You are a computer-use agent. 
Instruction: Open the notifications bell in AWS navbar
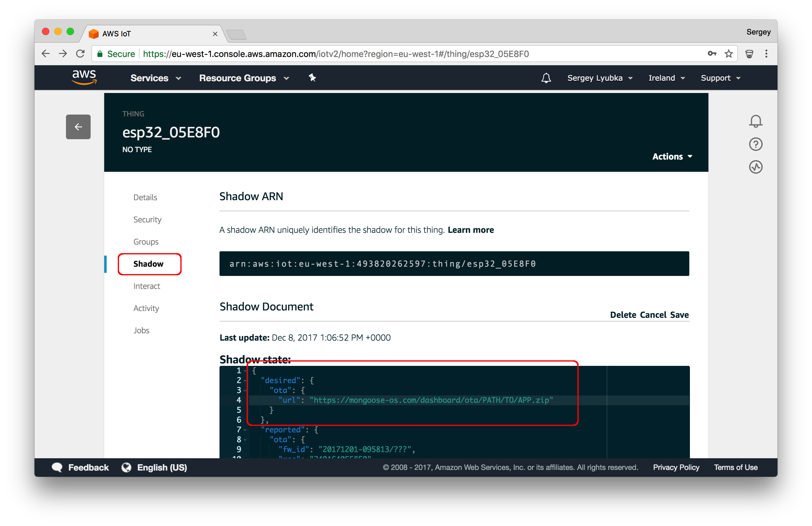tap(546, 78)
